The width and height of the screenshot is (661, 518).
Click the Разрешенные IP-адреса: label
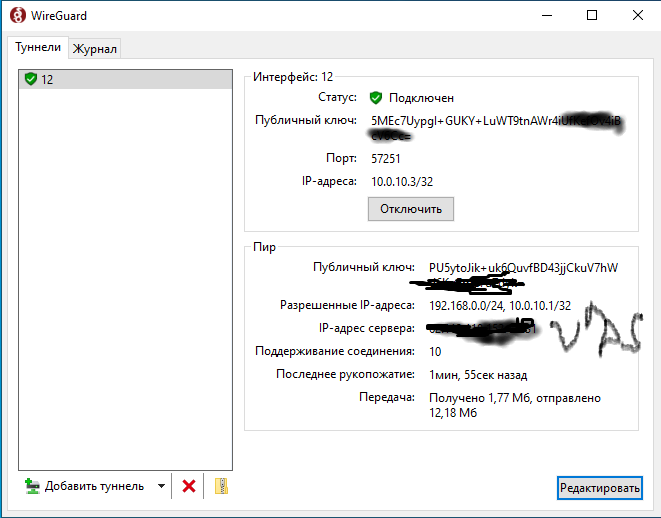tap(347, 305)
